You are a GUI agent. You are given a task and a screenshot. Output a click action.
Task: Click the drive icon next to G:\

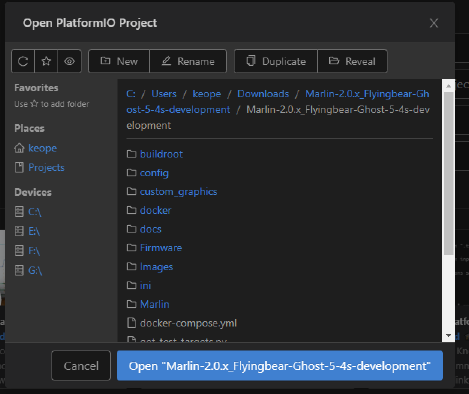tap(19, 270)
